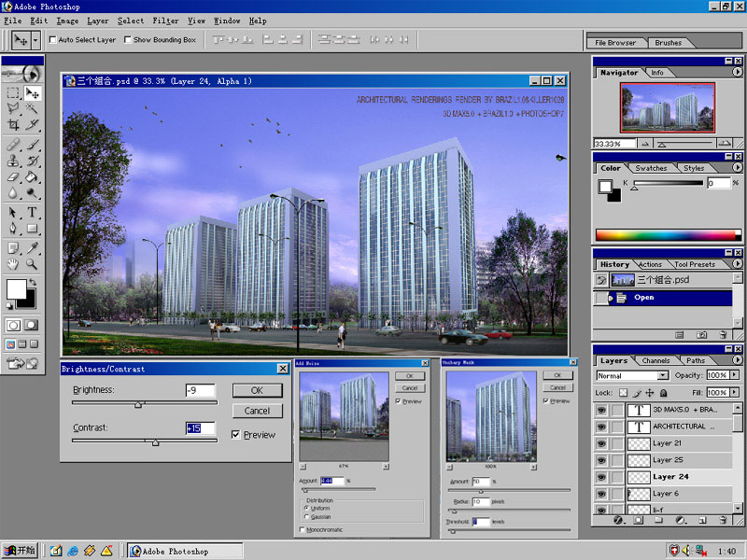The height and width of the screenshot is (560, 747).
Task: Open the Windows Start button
Action: (x=20, y=551)
